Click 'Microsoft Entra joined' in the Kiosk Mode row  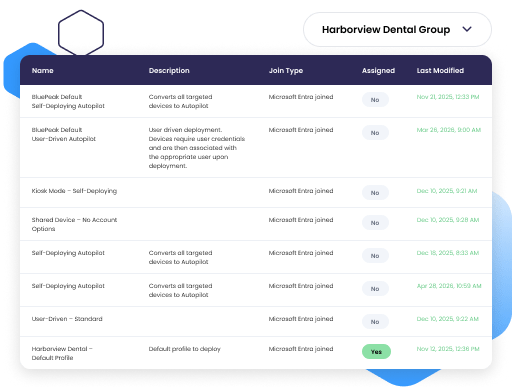click(301, 191)
